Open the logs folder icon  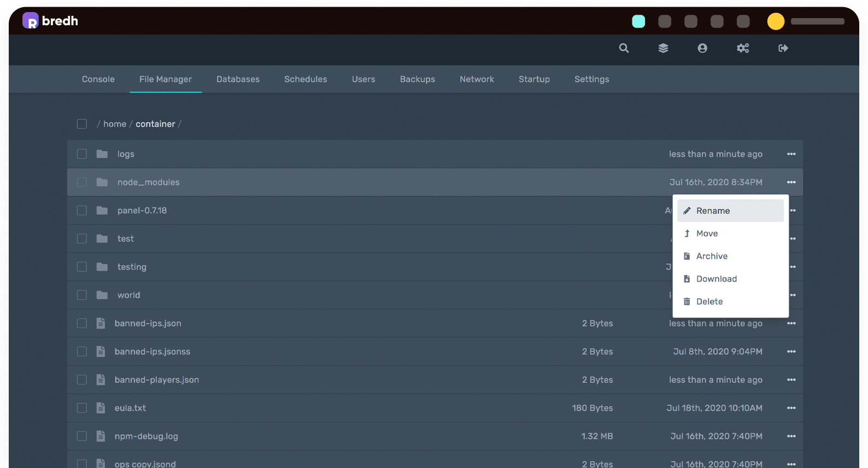(102, 154)
